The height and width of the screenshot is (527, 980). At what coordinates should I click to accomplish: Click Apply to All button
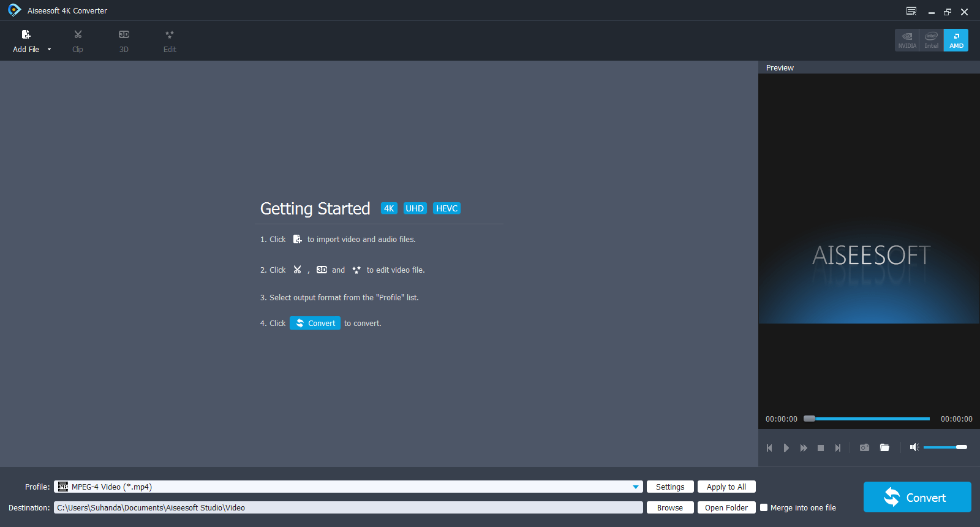726,487
